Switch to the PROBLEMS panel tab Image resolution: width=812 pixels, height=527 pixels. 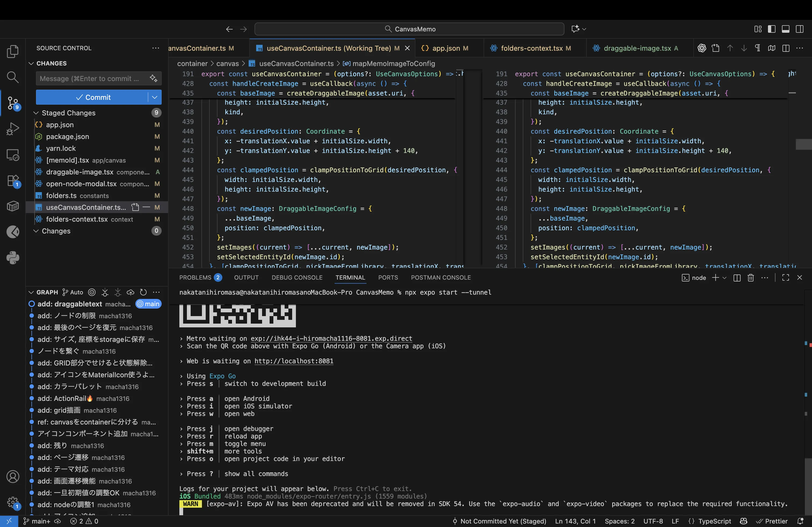(195, 277)
